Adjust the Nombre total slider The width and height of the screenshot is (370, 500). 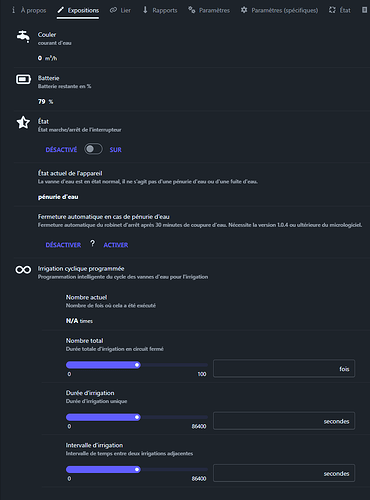tap(137, 365)
